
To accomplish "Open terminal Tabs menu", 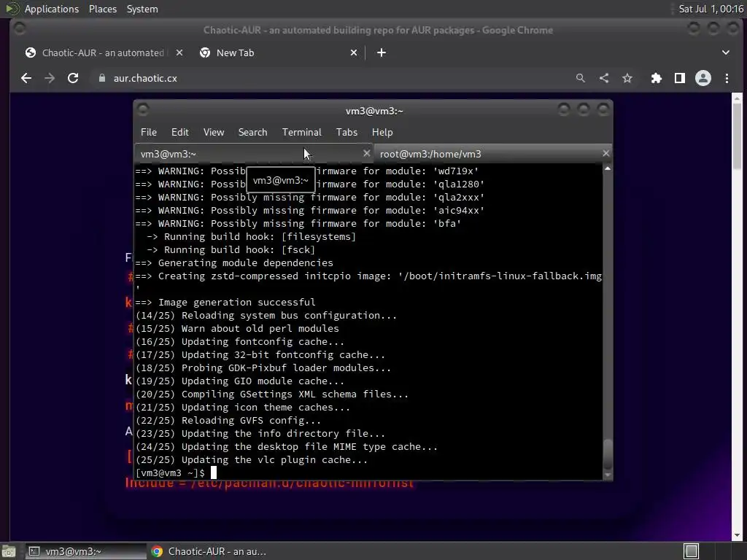I will pyautogui.click(x=347, y=132).
